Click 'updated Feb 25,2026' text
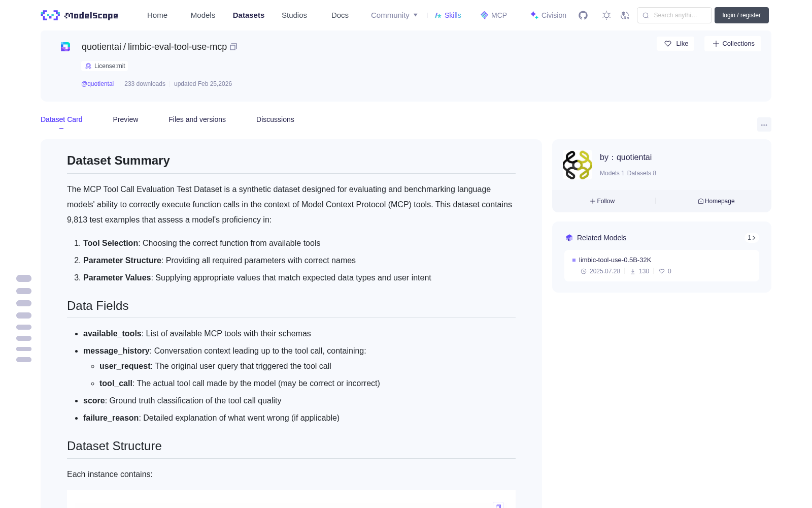Viewport: 812px width, 508px height. pos(203,84)
